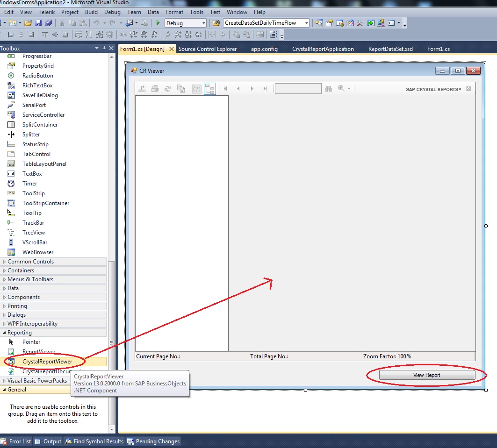Click the Save All icon in the toolbar

coord(49,22)
